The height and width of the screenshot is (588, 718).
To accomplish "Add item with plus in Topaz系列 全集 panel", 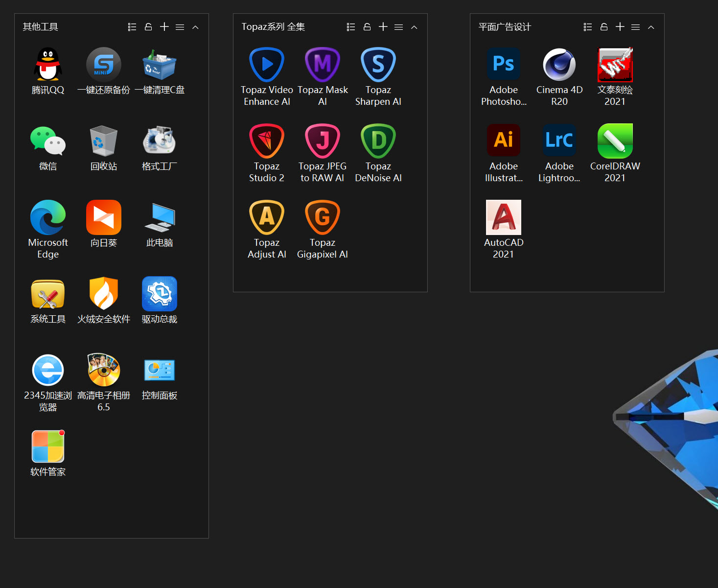I will pyautogui.click(x=383, y=26).
